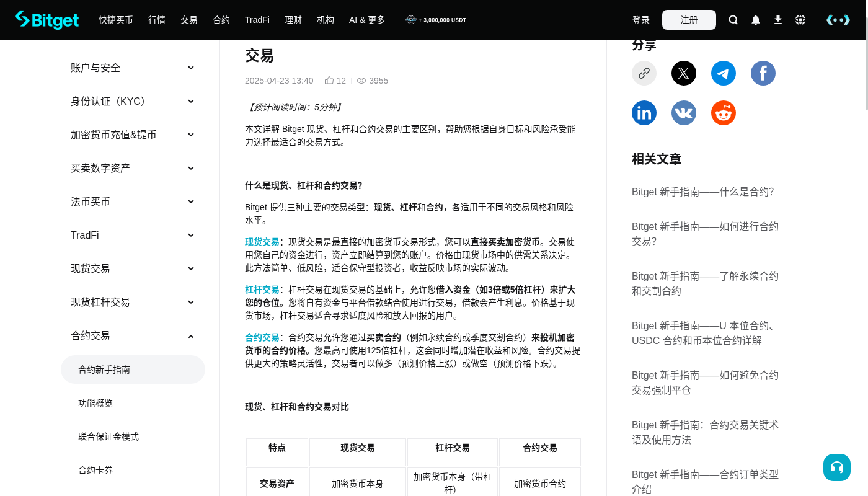Open article 如何避免合约交易强制平仓
Screen dimensions: 868x496
(705, 383)
